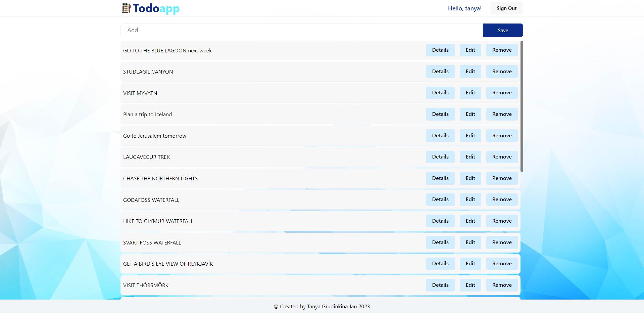
Task: Show Godafoss Waterfall details
Action: [x=440, y=199]
